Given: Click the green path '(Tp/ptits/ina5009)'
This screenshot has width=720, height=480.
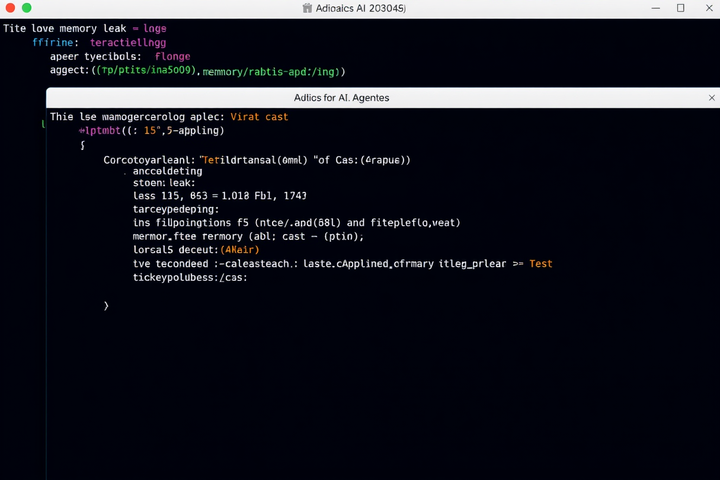Looking at the screenshot, I should coord(146,70).
